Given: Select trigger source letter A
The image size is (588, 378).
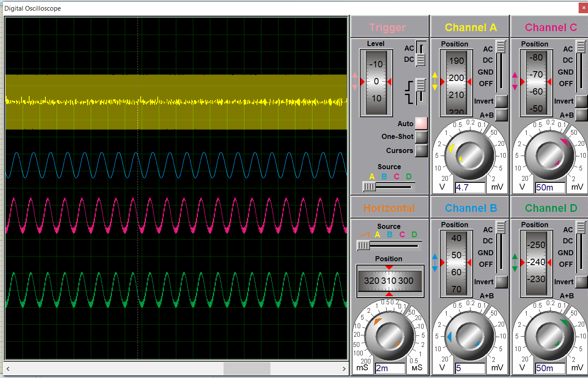Looking at the screenshot, I should [372, 176].
